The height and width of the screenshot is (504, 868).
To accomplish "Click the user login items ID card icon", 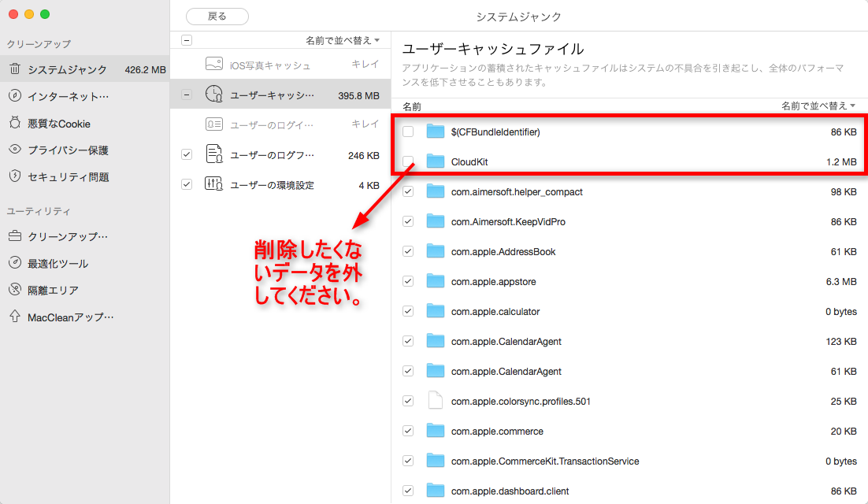I will pos(214,124).
